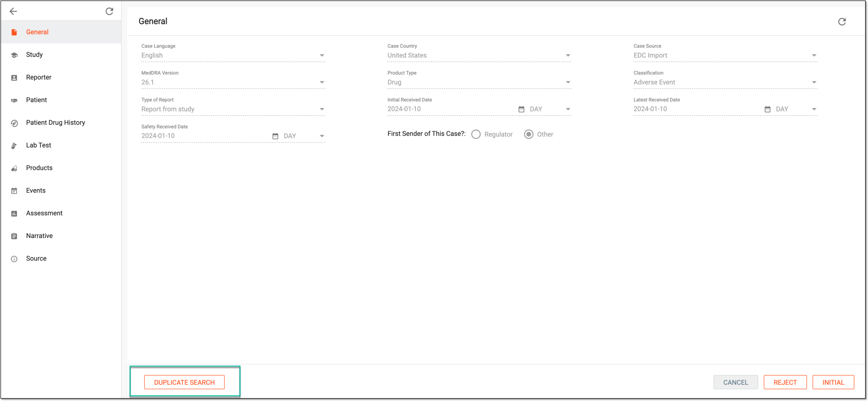Click the General panel refresh icon
The height and width of the screenshot is (401, 868).
point(842,22)
